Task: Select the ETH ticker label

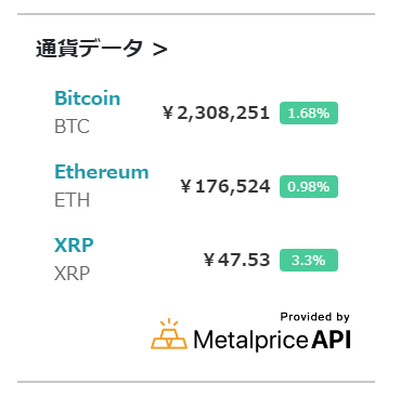Action: pos(72,200)
